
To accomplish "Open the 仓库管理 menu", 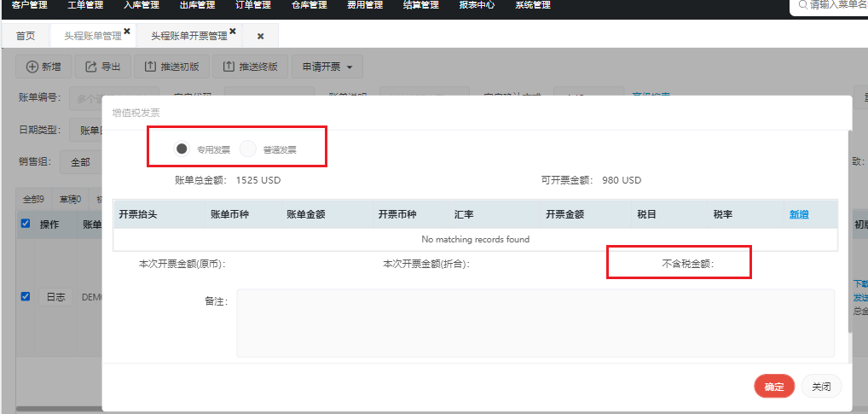I will 309,5.
